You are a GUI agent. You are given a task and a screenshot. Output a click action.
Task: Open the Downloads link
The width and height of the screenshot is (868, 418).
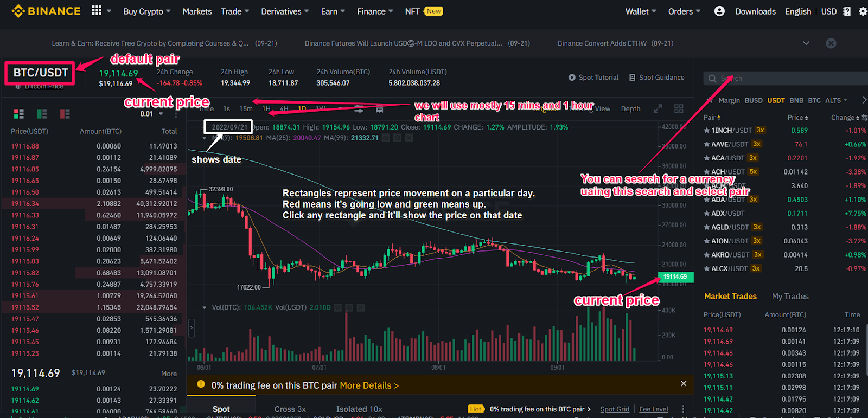tap(755, 11)
